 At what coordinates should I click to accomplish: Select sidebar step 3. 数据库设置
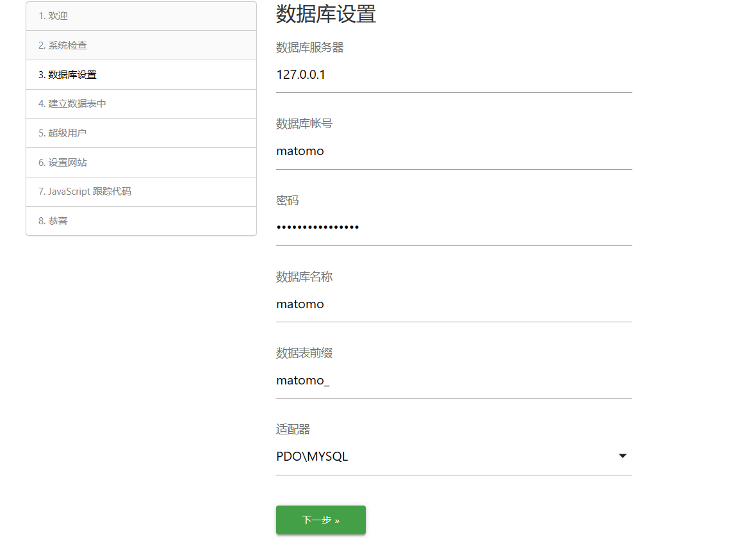click(x=141, y=75)
